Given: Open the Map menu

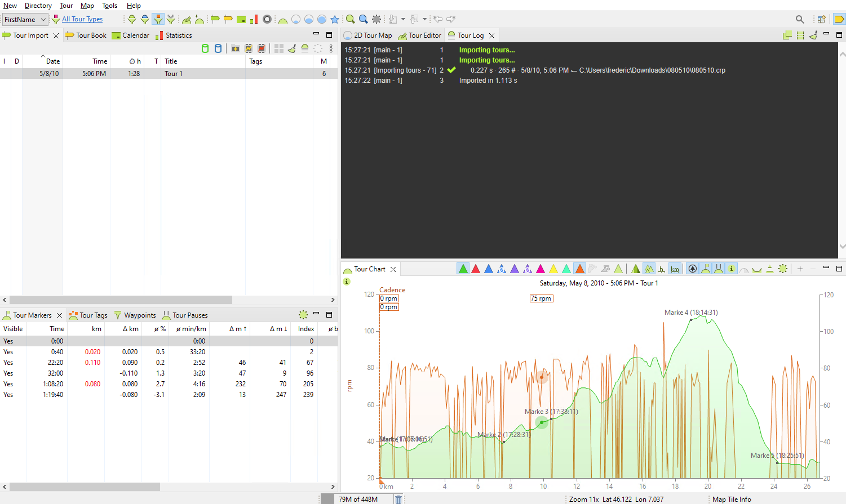Looking at the screenshot, I should click(x=87, y=5).
